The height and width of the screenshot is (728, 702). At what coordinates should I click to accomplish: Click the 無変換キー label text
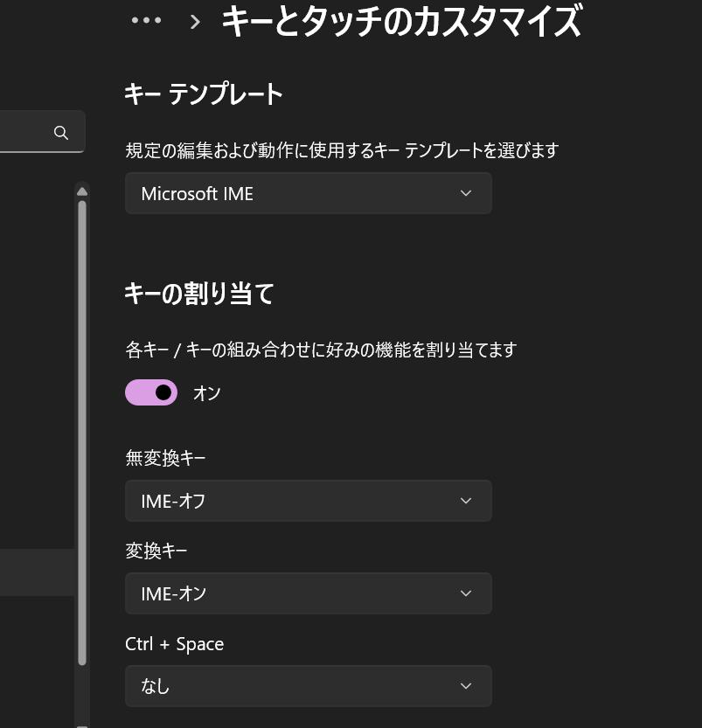(x=165, y=458)
